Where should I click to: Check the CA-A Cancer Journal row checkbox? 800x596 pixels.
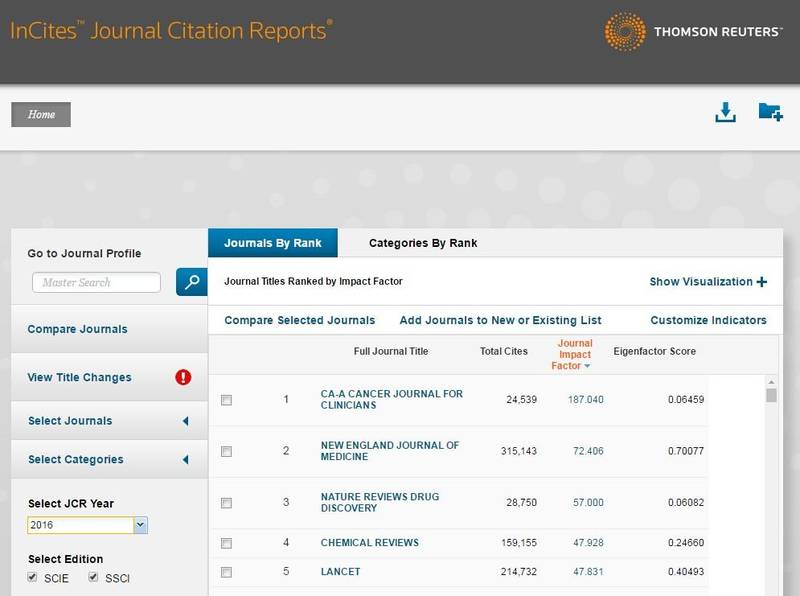pos(227,400)
